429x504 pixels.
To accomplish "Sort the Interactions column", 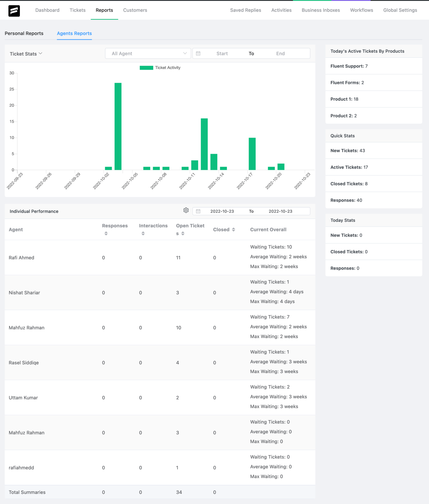I will (143, 233).
